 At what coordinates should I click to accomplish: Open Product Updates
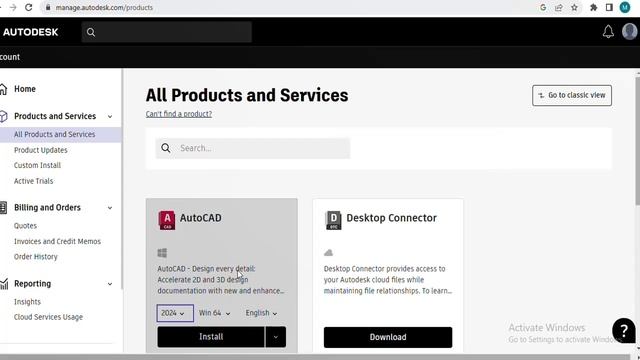pos(41,150)
